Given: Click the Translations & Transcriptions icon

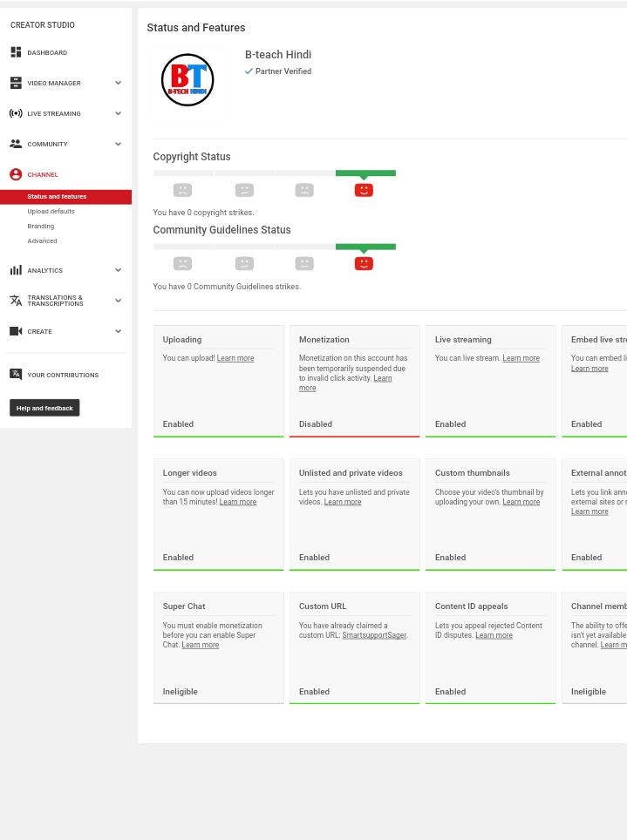Looking at the screenshot, I should (x=16, y=301).
